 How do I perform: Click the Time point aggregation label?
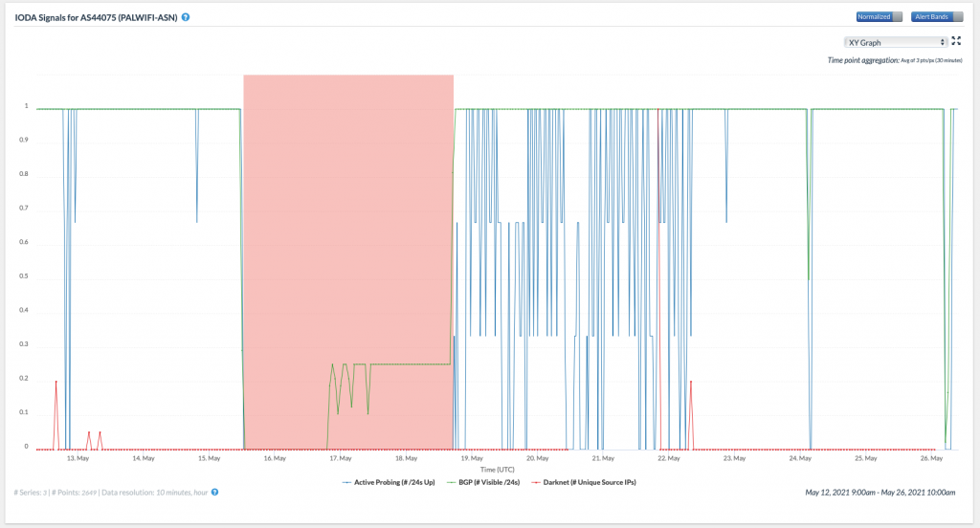click(x=863, y=60)
